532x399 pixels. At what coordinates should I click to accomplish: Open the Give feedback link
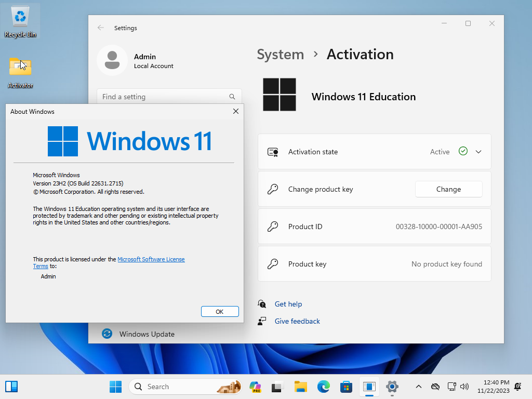tap(297, 321)
